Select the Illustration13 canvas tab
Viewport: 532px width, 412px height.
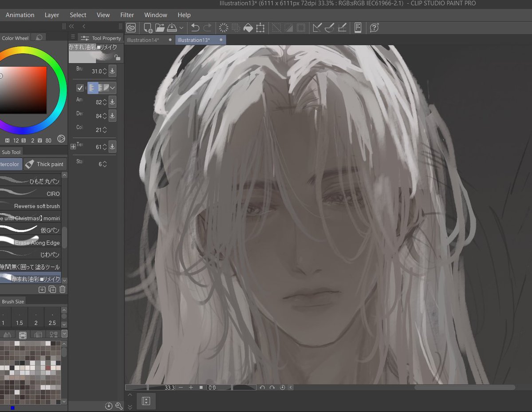[x=201, y=40]
